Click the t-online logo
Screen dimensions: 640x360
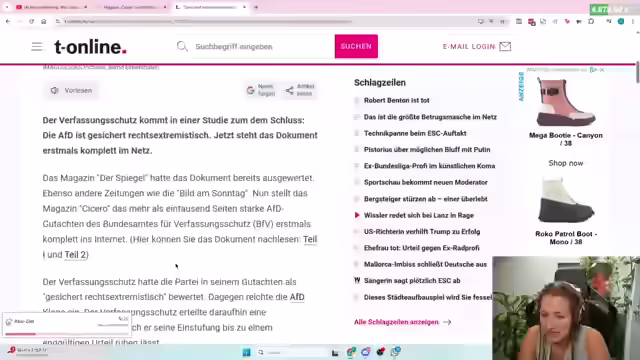point(90,47)
